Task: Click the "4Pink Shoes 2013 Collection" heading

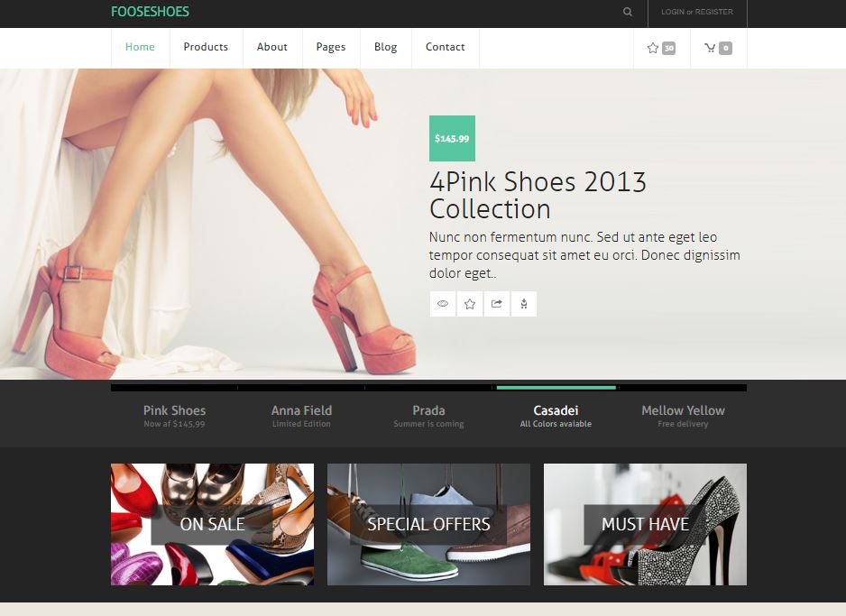Action: tap(538, 196)
